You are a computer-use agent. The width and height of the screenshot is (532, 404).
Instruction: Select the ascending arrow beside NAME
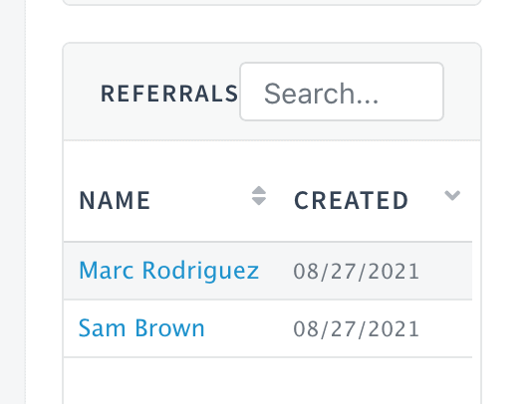click(259, 190)
